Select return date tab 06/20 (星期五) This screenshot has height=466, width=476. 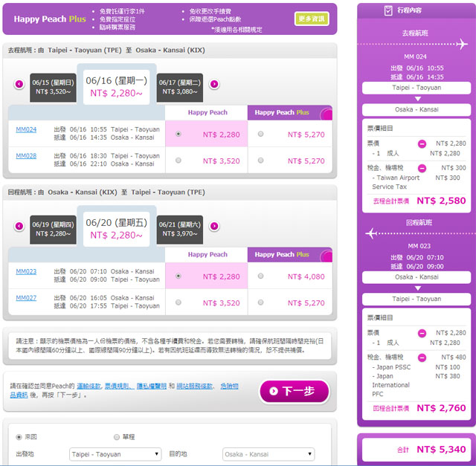coord(117,229)
